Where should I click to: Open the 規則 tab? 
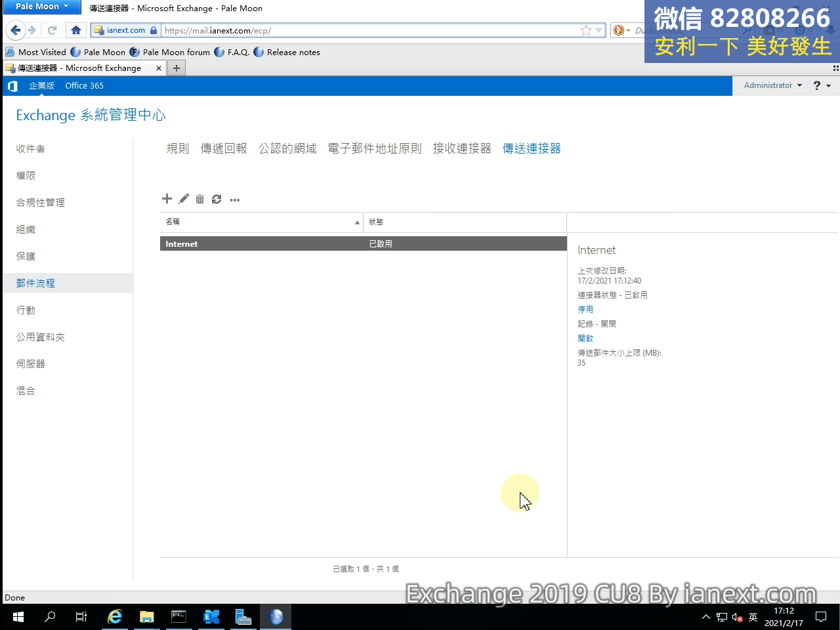[178, 148]
